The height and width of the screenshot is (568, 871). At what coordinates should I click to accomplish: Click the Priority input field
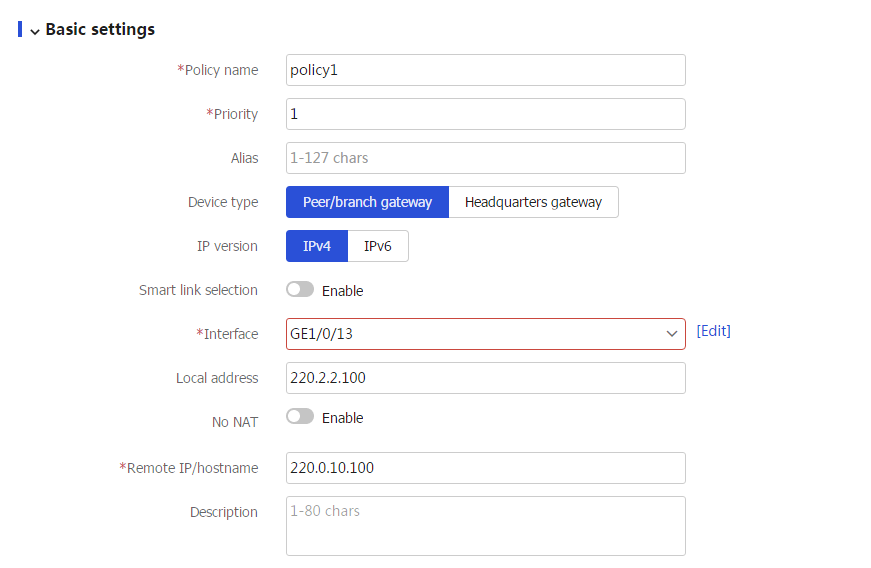tap(485, 114)
